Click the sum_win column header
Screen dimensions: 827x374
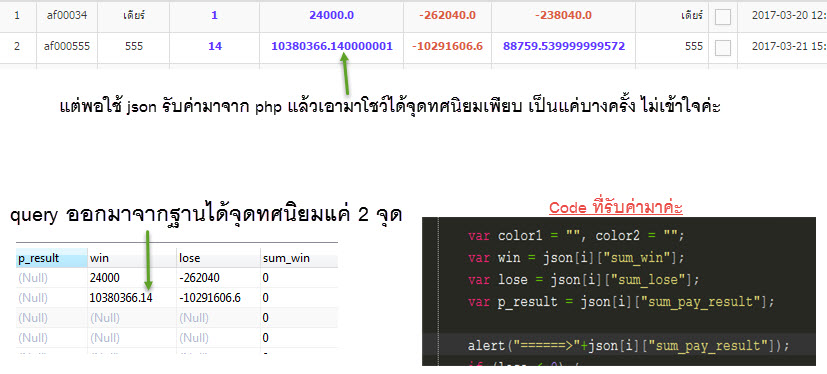(299, 258)
